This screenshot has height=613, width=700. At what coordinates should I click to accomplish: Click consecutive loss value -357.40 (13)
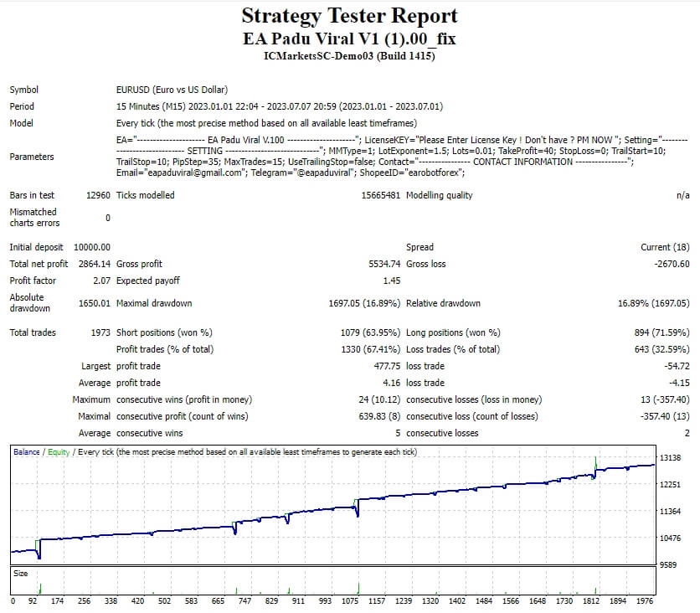tap(665, 416)
